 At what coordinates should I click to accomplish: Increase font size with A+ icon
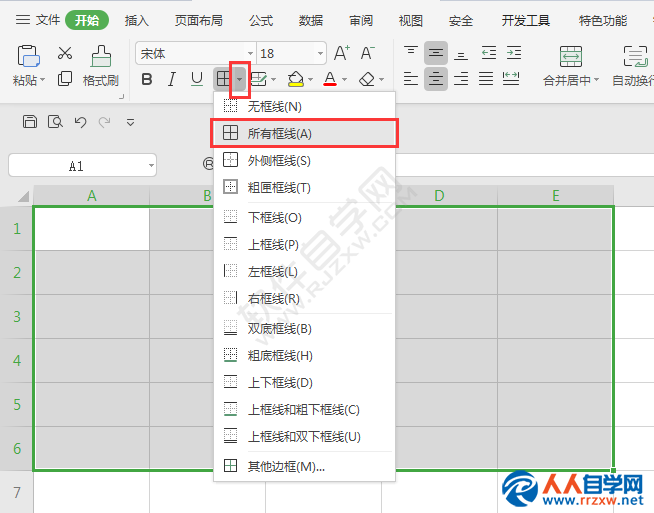point(342,53)
